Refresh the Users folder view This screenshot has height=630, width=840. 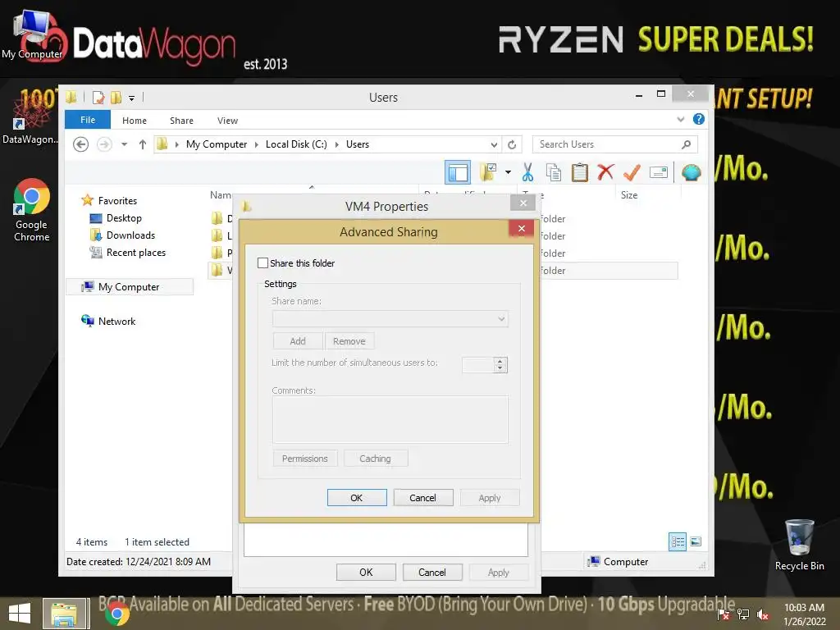click(x=512, y=144)
